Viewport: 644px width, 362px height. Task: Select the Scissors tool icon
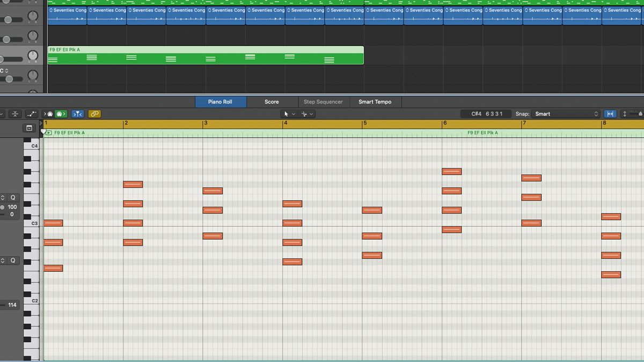(304, 114)
